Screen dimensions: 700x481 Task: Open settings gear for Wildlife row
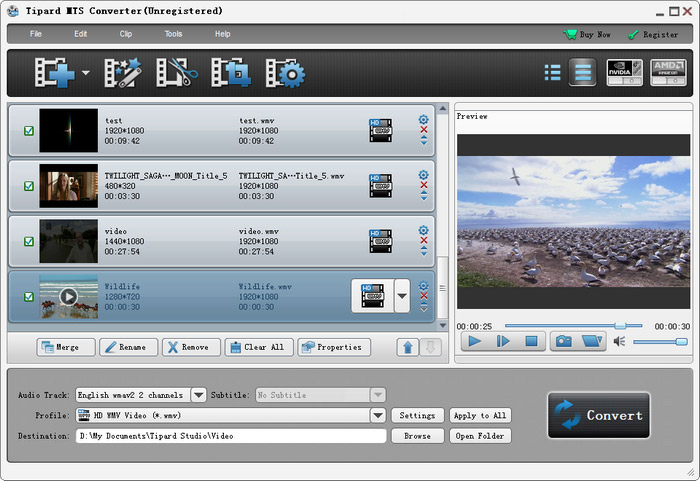tap(423, 285)
